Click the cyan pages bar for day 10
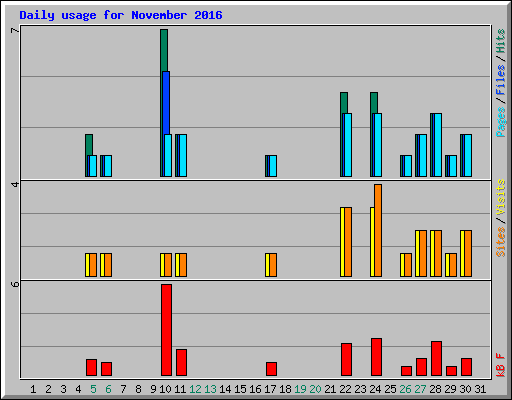The width and height of the screenshot is (512, 400). point(168,155)
